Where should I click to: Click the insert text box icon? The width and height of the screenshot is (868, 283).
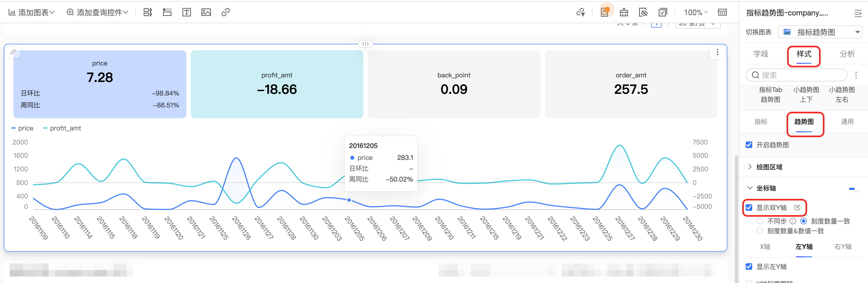[186, 12]
